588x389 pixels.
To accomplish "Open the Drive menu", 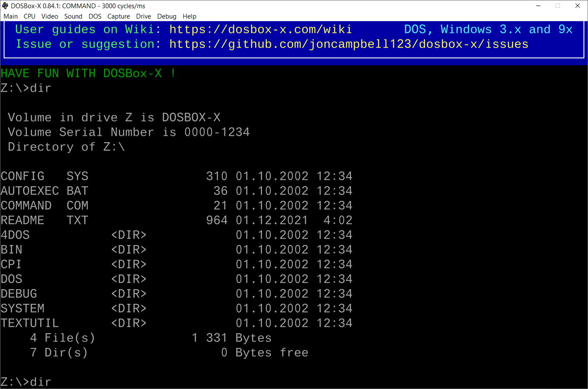I will [x=143, y=16].
